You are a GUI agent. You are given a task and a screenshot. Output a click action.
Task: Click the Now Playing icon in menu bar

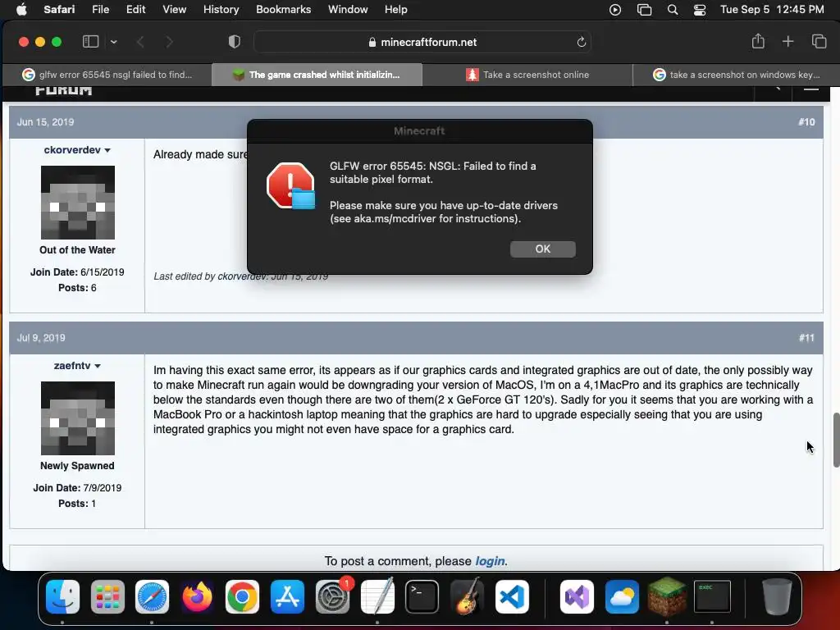click(x=615, y=10)
